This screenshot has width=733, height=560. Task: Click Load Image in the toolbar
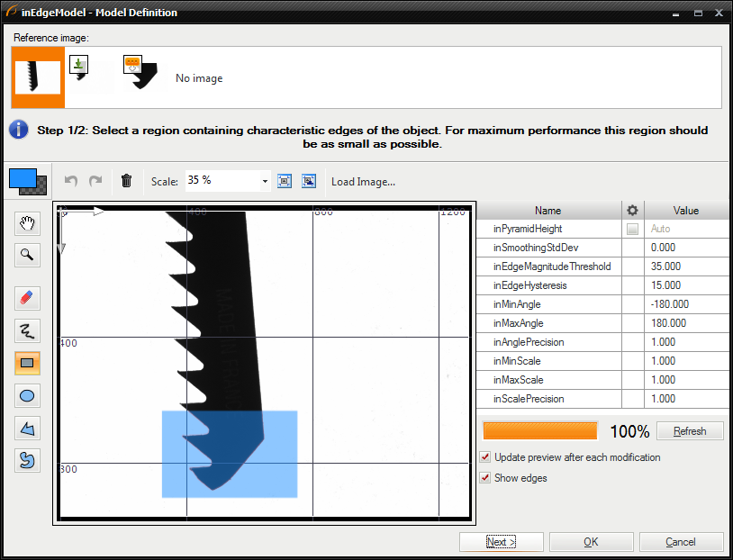click(x=363, y=182)
